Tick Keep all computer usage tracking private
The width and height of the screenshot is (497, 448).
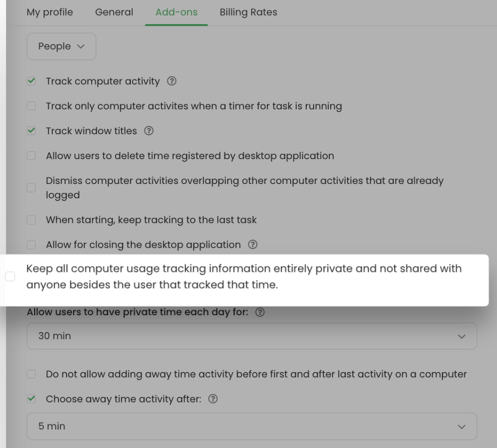point(10,277)
